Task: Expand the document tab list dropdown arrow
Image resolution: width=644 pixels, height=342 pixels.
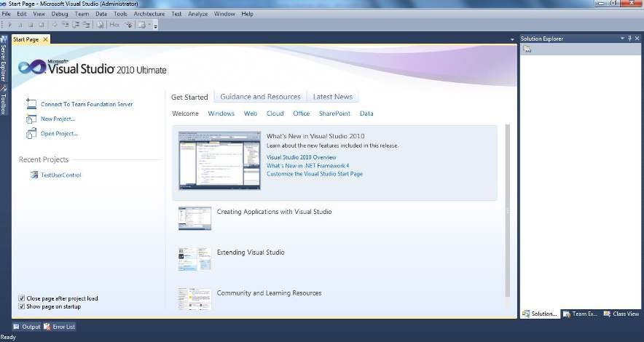Action: (x=512, y=39)
